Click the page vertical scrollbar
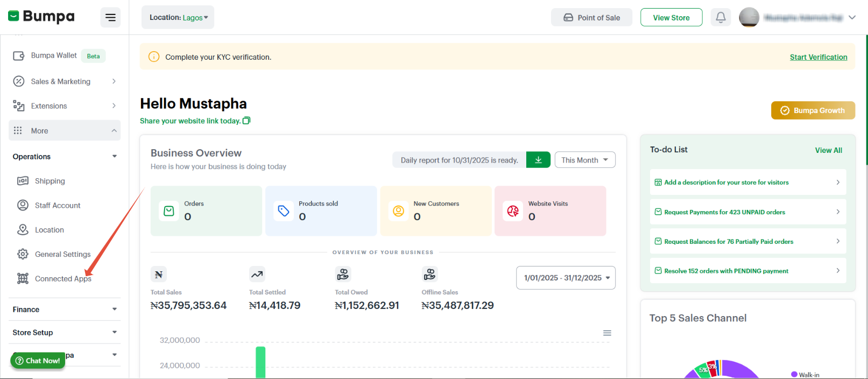Image resolution: width=868 pixels, height=379 pixels. [866, 100]
